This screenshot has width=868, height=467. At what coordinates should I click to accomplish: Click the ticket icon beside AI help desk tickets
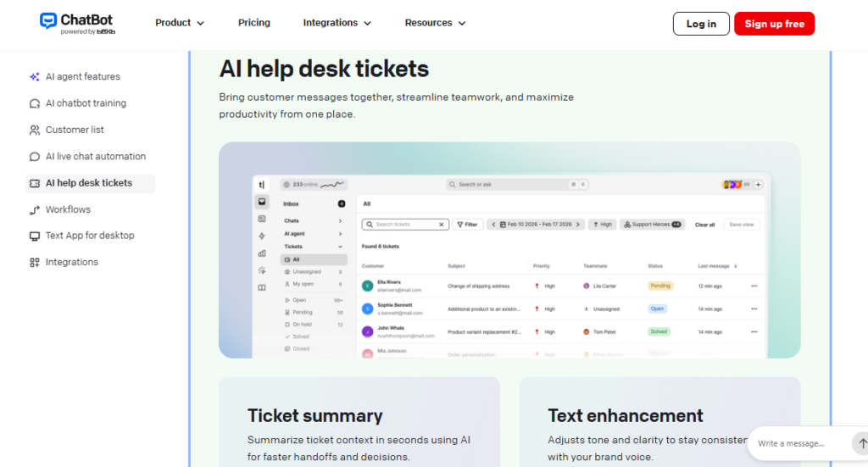(x=34, y=183)
